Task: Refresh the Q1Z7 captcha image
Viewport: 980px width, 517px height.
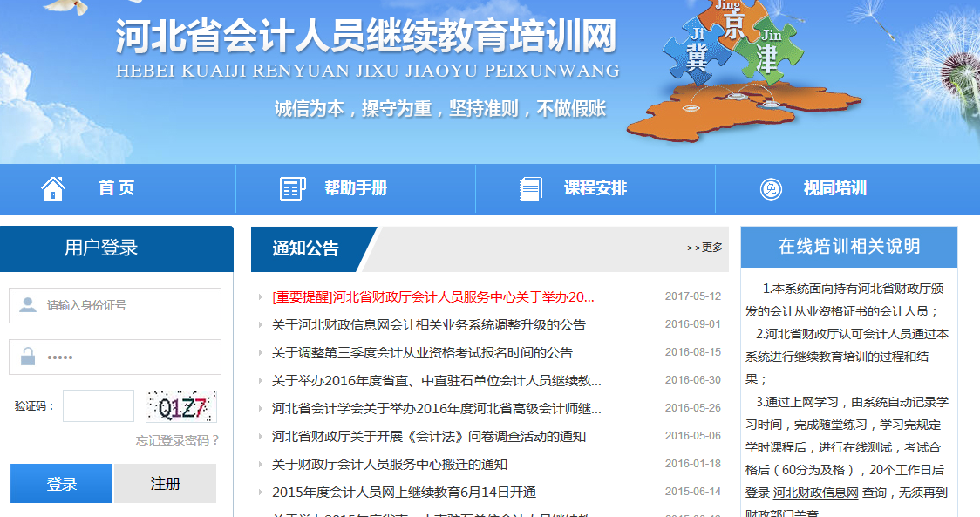Action: coord(180,406)
